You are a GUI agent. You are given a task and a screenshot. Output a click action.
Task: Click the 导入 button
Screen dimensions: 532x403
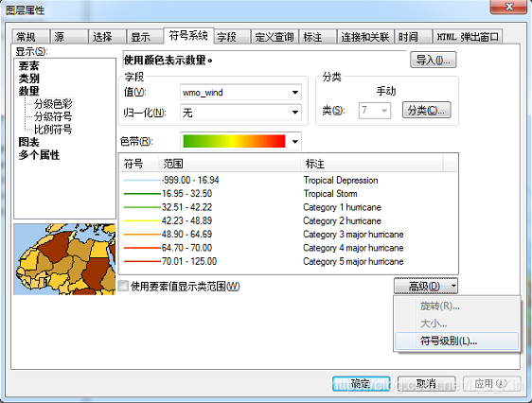tap(433, 60)
